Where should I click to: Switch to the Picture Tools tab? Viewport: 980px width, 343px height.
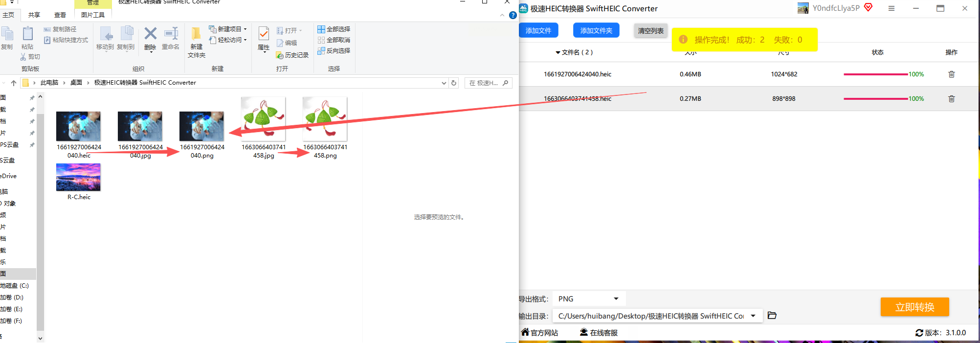click(93, 15)
